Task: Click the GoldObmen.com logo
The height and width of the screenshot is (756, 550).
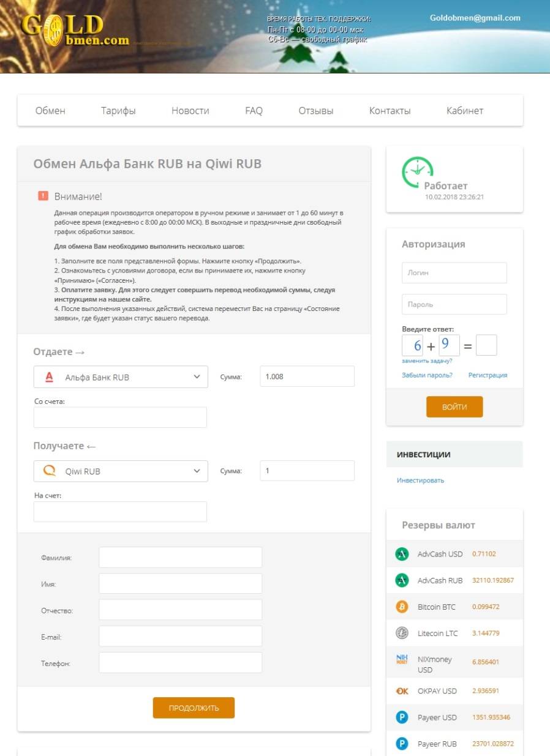Action: (75, 31)
